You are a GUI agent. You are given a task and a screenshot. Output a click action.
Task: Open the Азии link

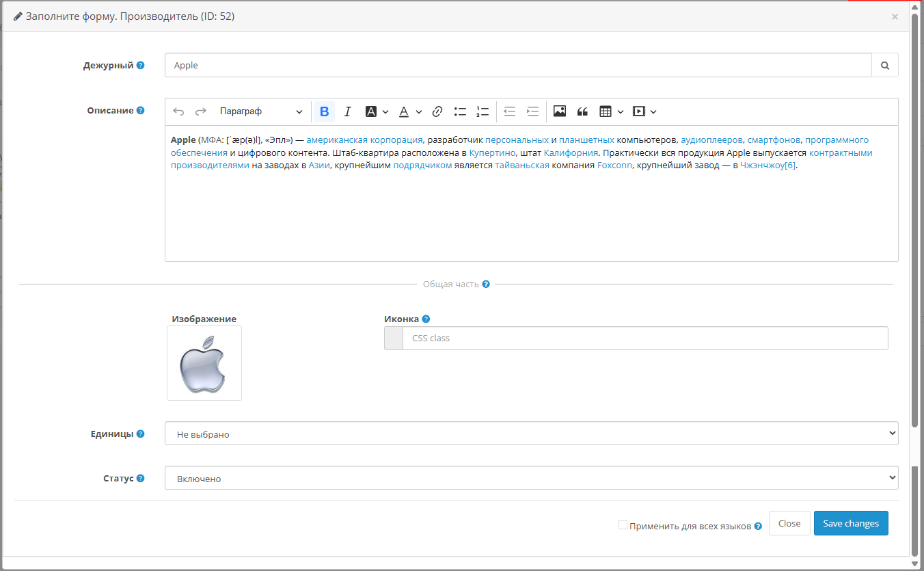[319, 166]
